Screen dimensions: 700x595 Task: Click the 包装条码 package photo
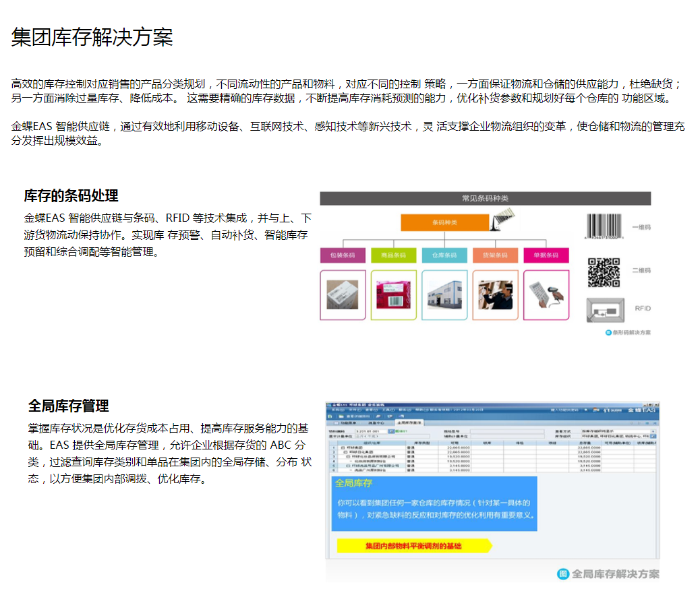point(343,295)
